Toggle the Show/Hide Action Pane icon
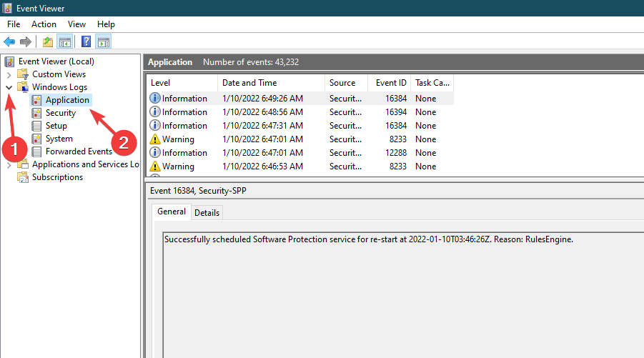Image resolution: width=644 pixels, height=358 pixels. tap(104, 41)
